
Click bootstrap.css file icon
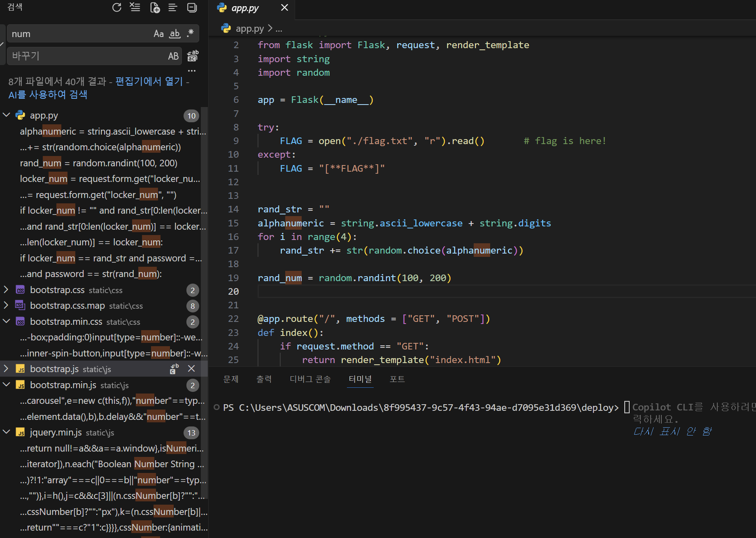[x=20, y=290]
